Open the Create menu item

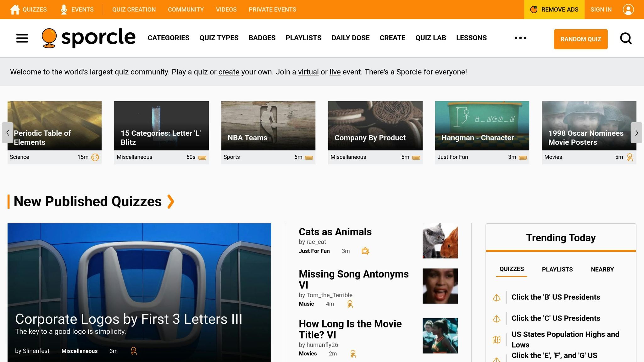tap(392, 38)
